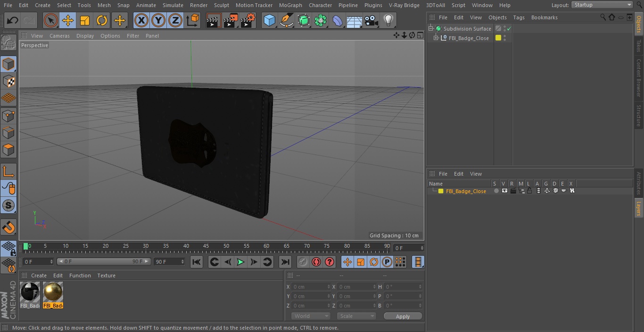
Task: Click the Undo arrow icon
Action: coord(13,20)
